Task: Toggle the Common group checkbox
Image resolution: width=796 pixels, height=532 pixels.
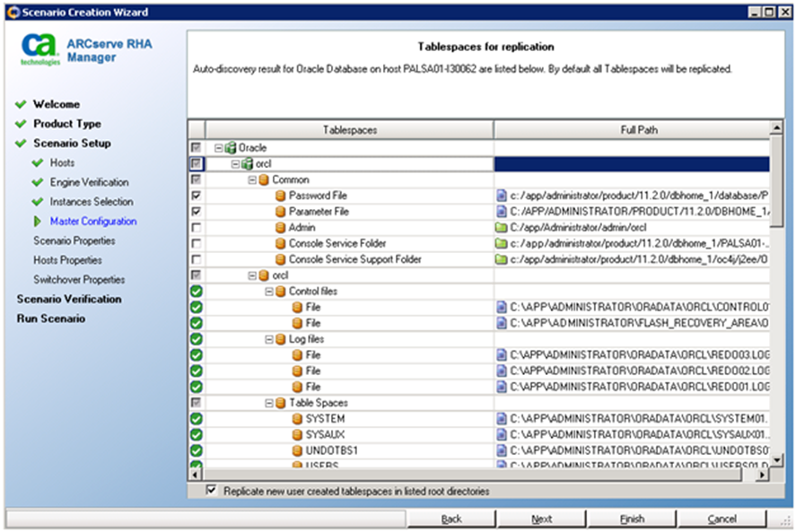Action: [x=197, y=179]
